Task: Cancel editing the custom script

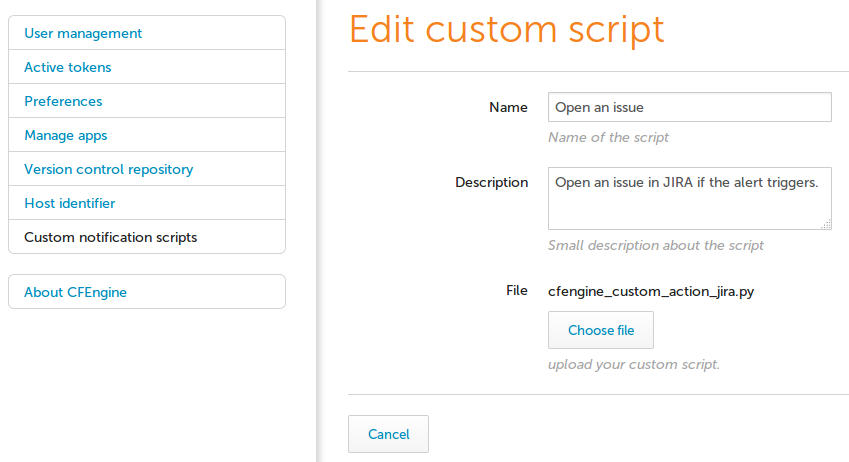Action: (388, 434)
